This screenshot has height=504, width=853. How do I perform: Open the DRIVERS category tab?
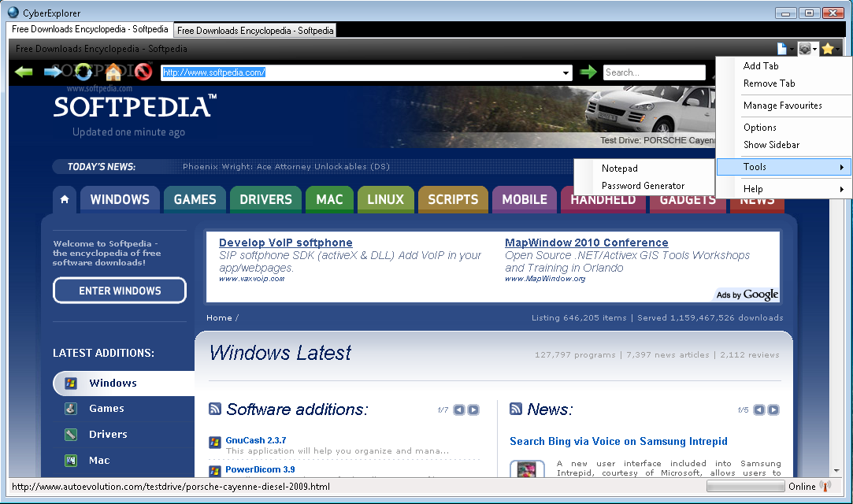tap(265, 199)
